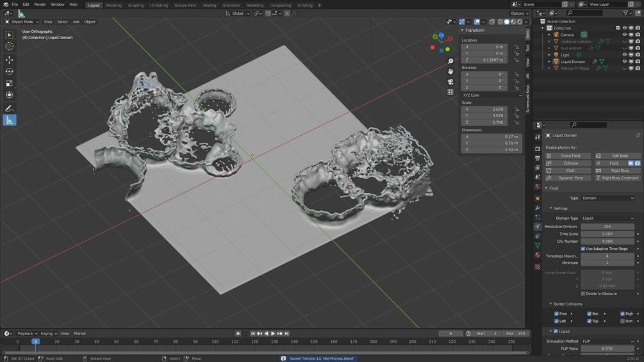The width and height of the screenshot is (644, 362).
Task: Click the camera view icon in viewport
Action: click(450, 81)
